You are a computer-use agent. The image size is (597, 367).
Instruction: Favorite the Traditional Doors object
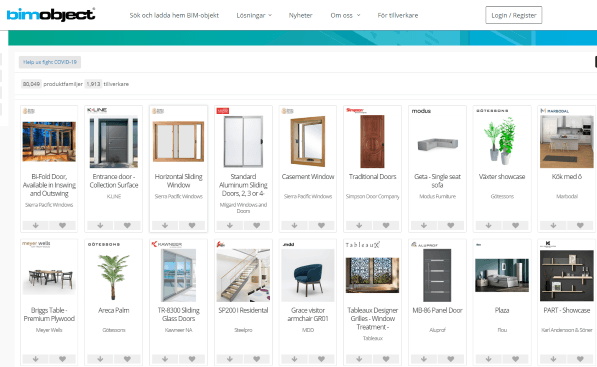[386, 225]
